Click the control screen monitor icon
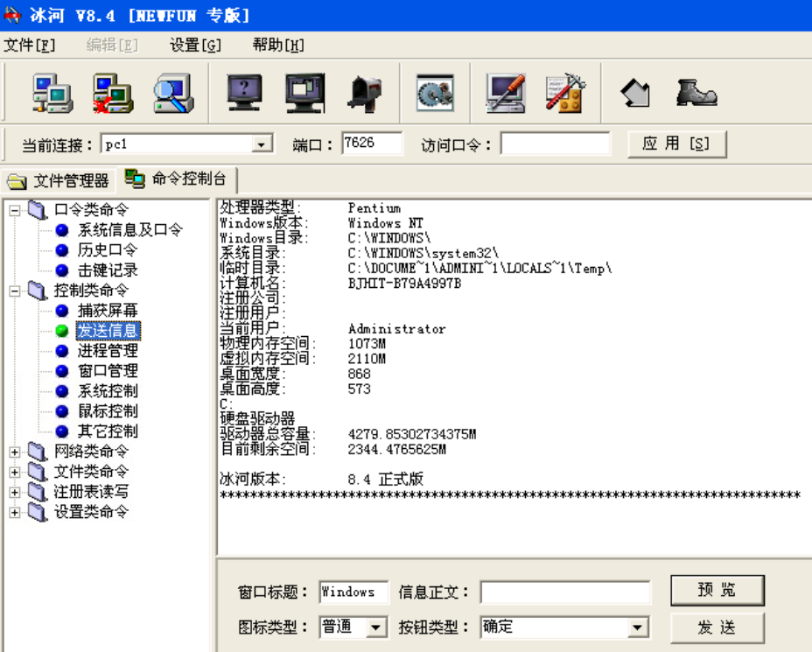This screenshot has height=652, width=812. pyautogui.click(x=305, y=94)
